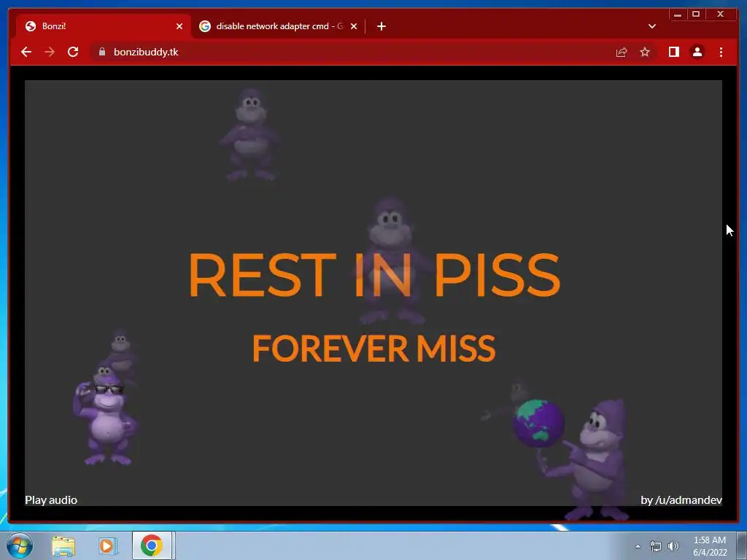747x560 pixels.
Task: Reload the bonzibuddy.tk page
Action: (73, 52)
